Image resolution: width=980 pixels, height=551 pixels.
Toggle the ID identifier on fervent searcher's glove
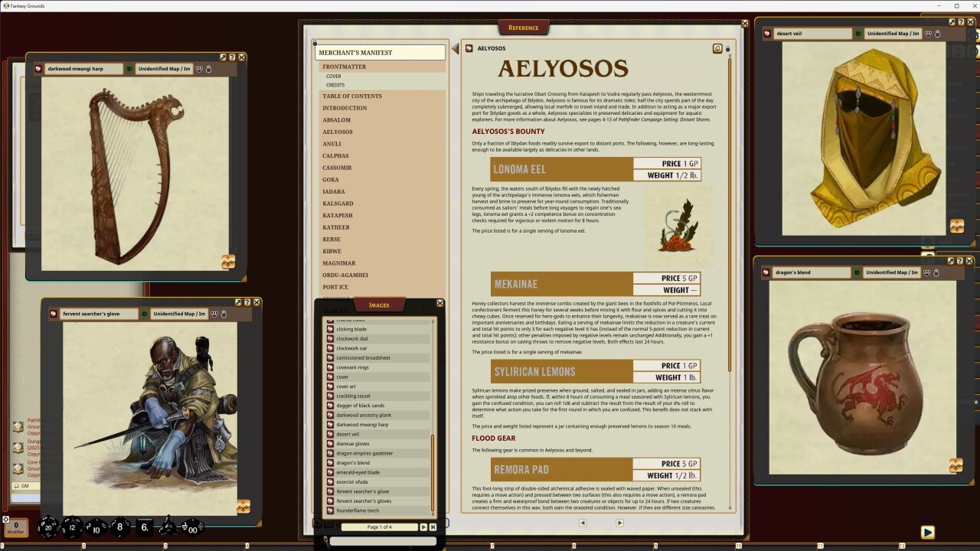(x=144, y=313)
